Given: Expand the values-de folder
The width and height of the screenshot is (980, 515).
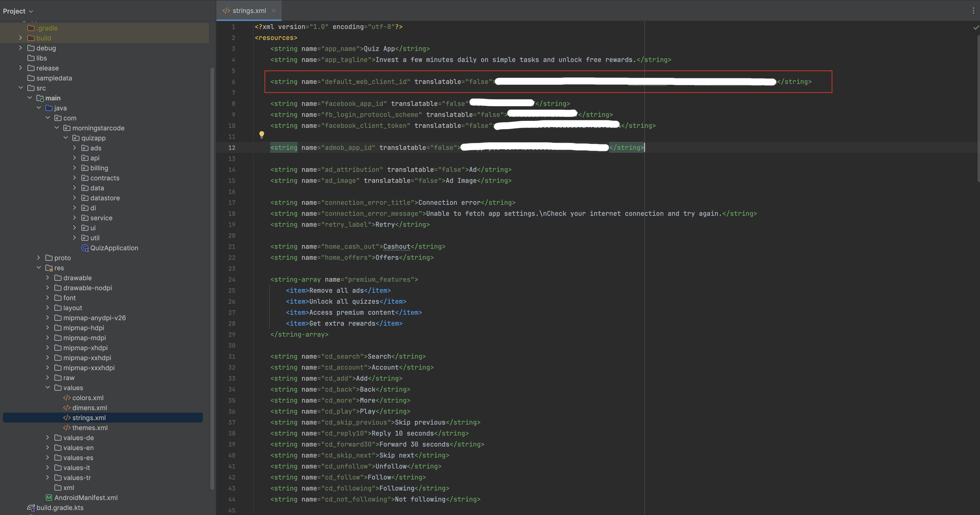Looking at the screenshot, I should tap(47, 437).
